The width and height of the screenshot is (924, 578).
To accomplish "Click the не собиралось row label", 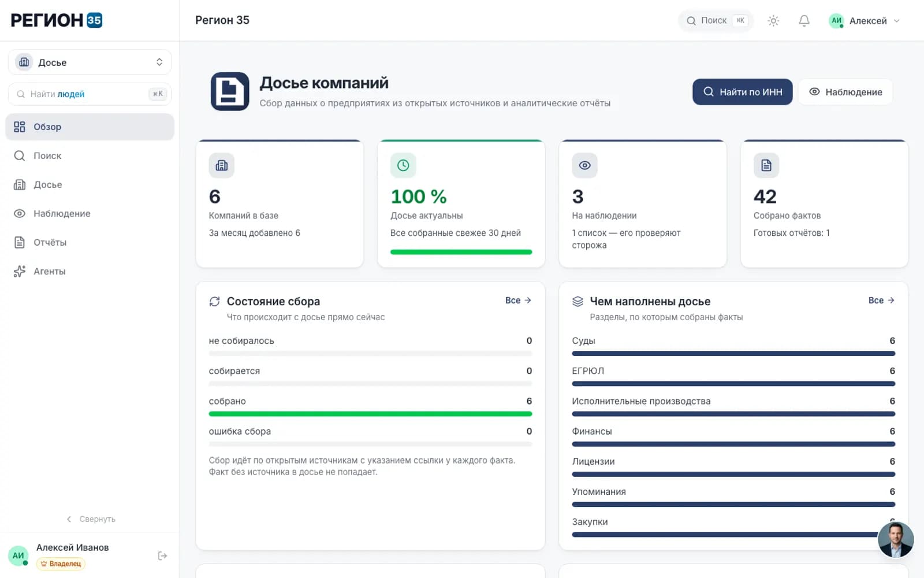I will click(241, 341).
